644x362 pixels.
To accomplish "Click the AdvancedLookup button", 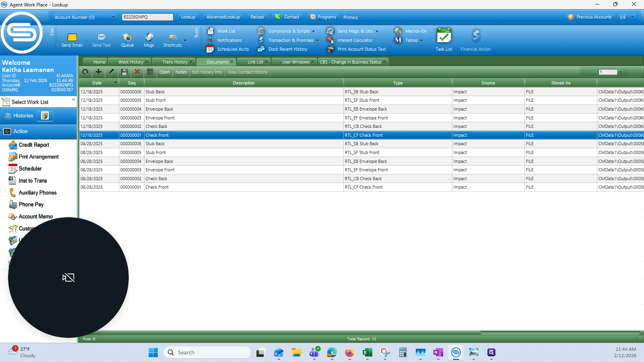I will click(x=223, y=17).
